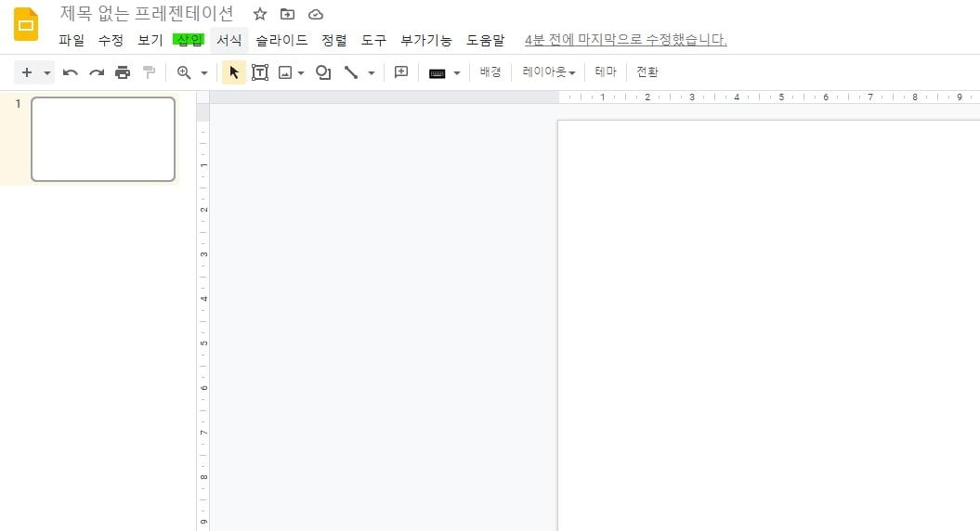This screenshot has width=980, height=531.
Task: Open the 수정 menu
Action: (111, 40)
